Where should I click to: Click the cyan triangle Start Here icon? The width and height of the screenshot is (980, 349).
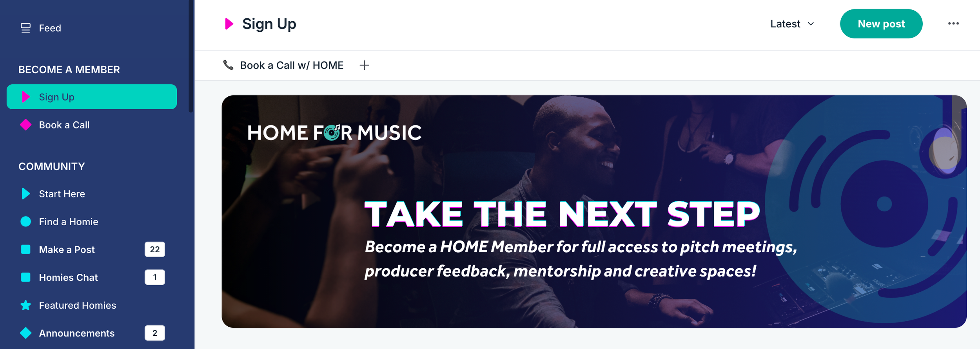coord(25,193)
